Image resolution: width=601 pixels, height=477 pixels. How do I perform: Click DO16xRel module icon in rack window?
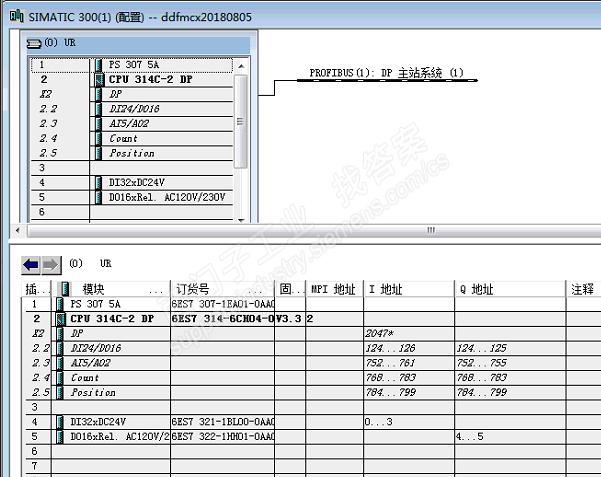(99, 197)
